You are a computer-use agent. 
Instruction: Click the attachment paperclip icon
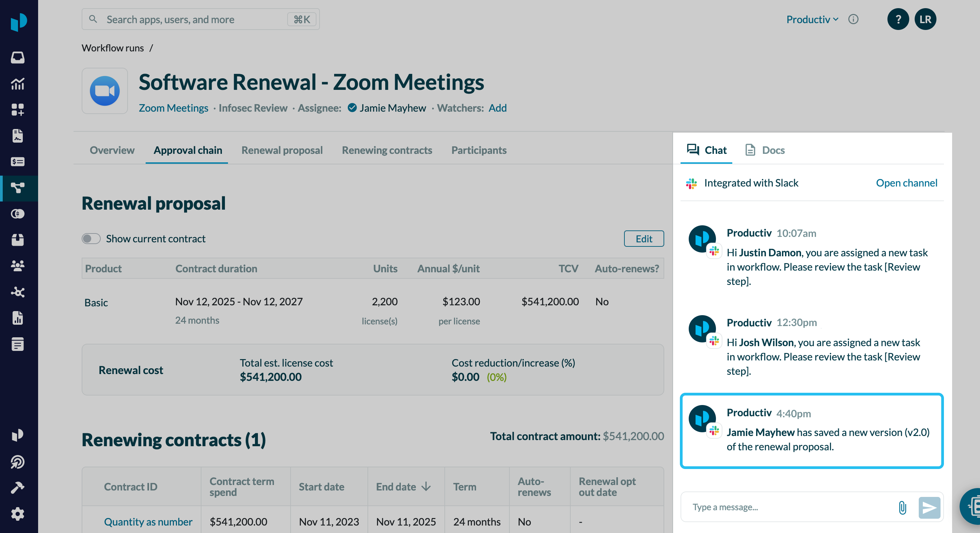(902, 507)
